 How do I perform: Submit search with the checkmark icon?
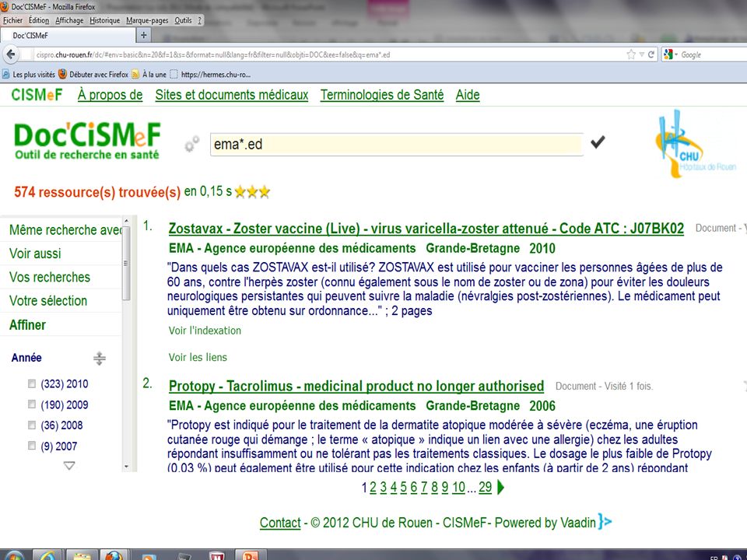point(598,142)
